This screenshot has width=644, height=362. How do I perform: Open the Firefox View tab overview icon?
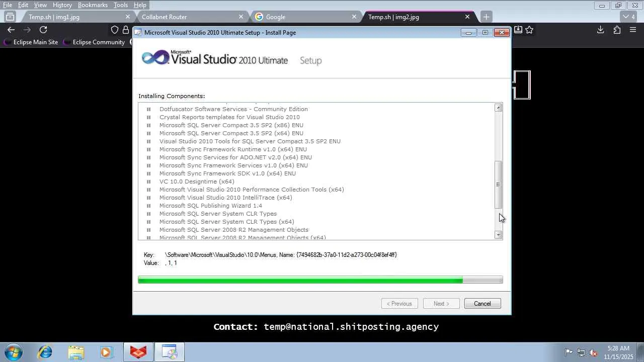pyautogui.click(x=10, y=17)
